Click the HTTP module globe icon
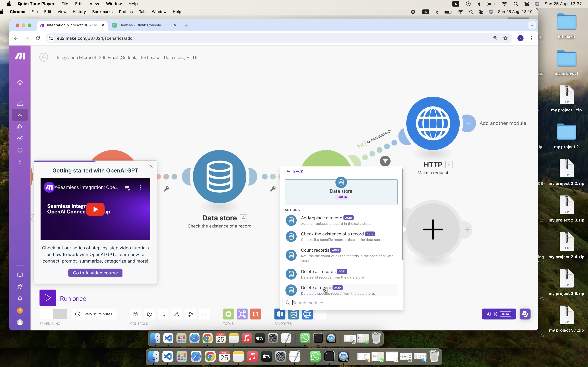The height and width of the screenshot is (367, 588). click(x=433, y=123)
